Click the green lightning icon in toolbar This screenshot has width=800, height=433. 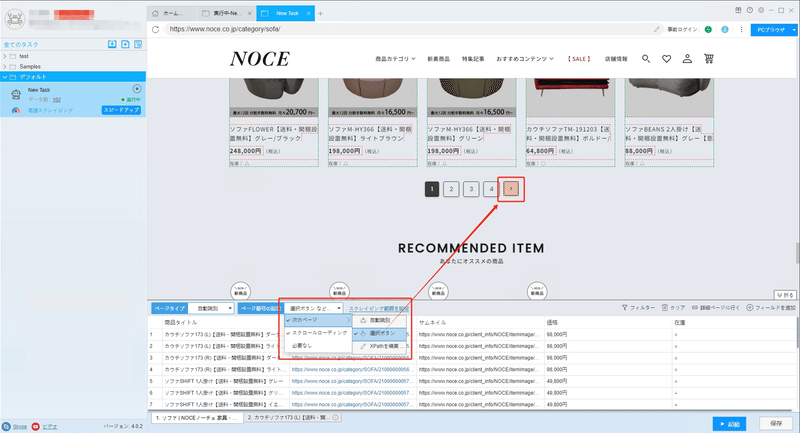point(708,30)
